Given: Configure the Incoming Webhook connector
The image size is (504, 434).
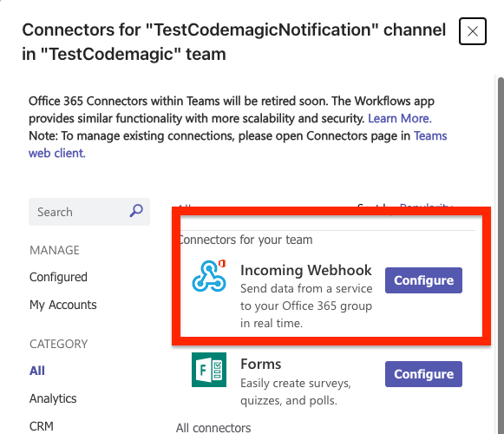Looking at the screenshot, I should [x=423, y=280].
